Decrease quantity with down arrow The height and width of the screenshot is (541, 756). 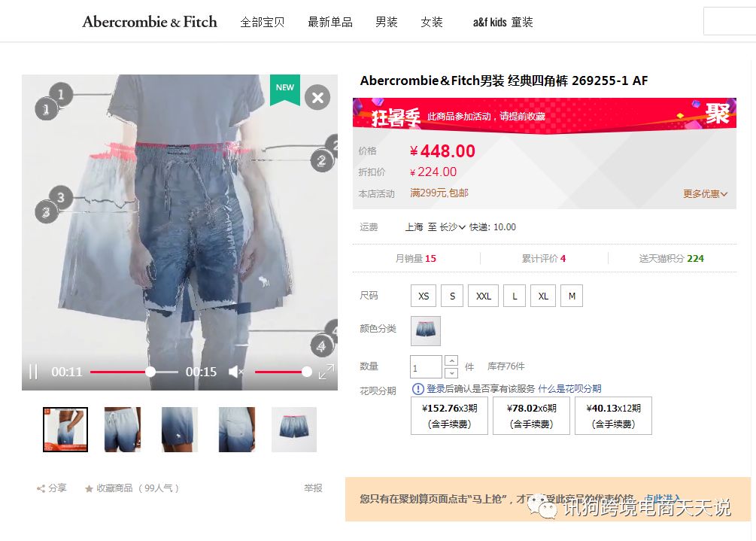click(451, 372)
